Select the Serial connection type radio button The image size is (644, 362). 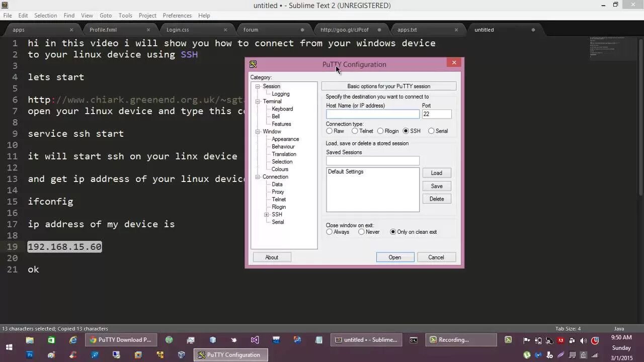pos(431,131)
